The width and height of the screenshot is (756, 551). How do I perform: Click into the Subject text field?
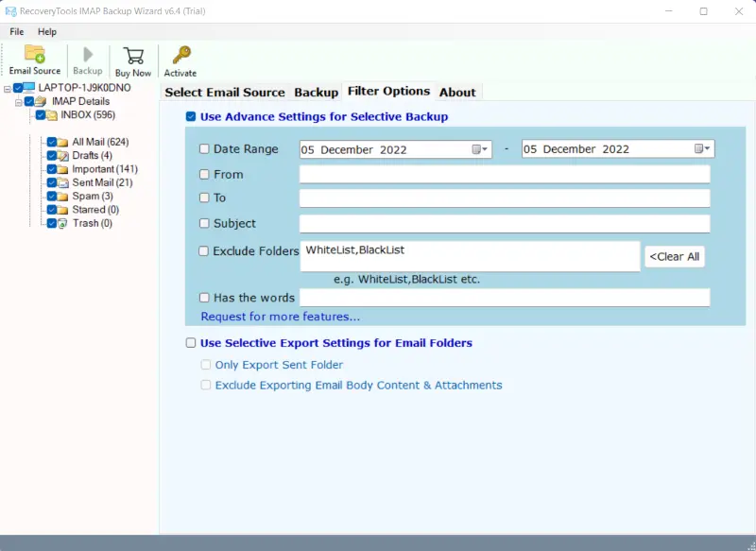pyautogui.click(x=504, y=224)
